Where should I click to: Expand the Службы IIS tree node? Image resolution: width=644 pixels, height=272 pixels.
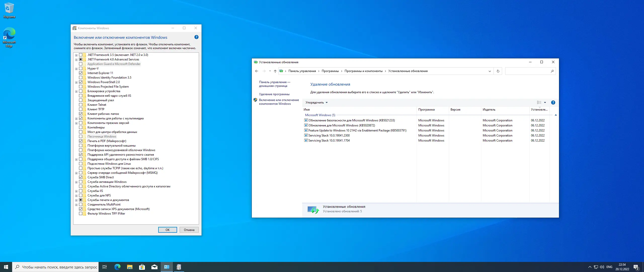point(76,191)
